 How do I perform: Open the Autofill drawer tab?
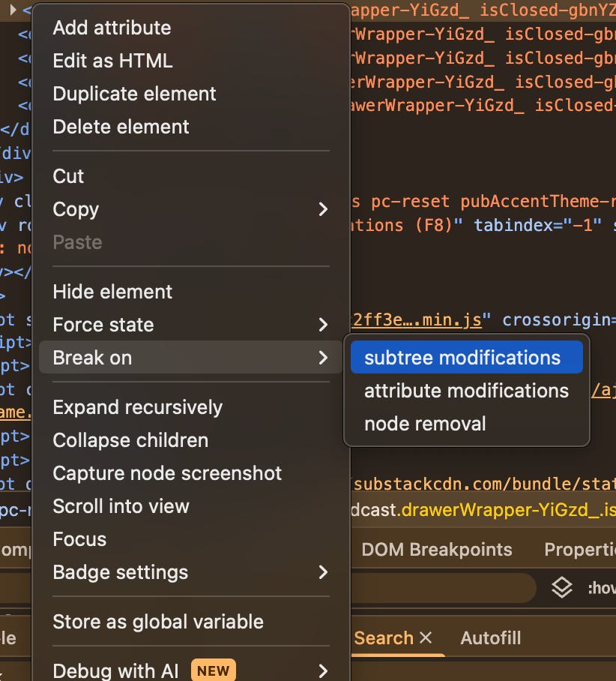click(x=491, y=638)
